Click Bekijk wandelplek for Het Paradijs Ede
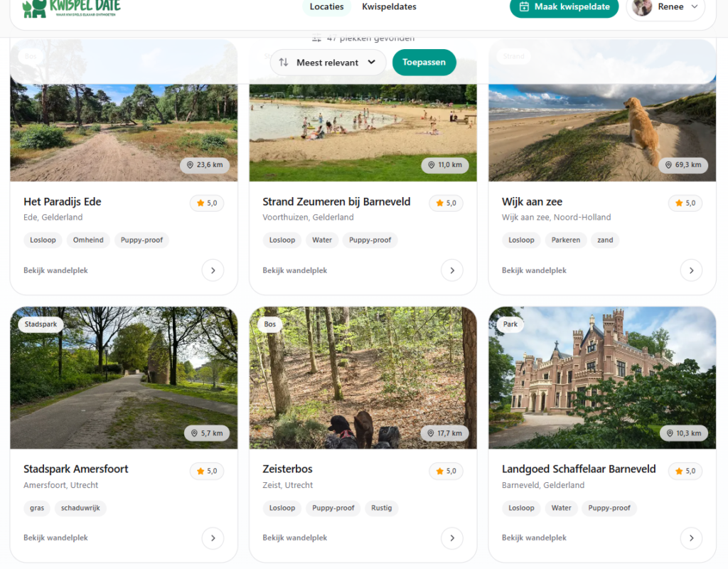728x569 pixels. (55, 270)
